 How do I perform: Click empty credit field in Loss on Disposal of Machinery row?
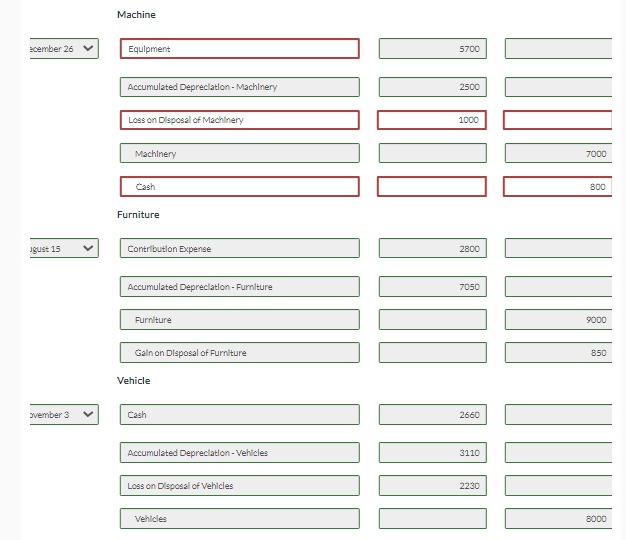(x=557, y=120)
